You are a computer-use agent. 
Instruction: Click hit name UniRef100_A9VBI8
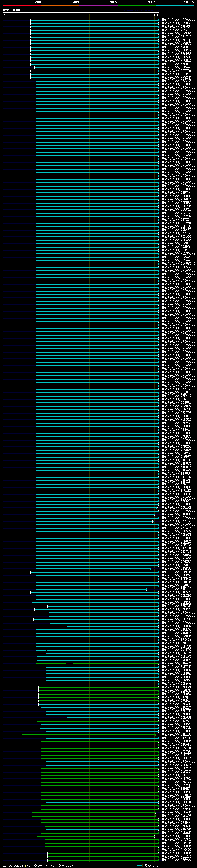tap(177, 565)
